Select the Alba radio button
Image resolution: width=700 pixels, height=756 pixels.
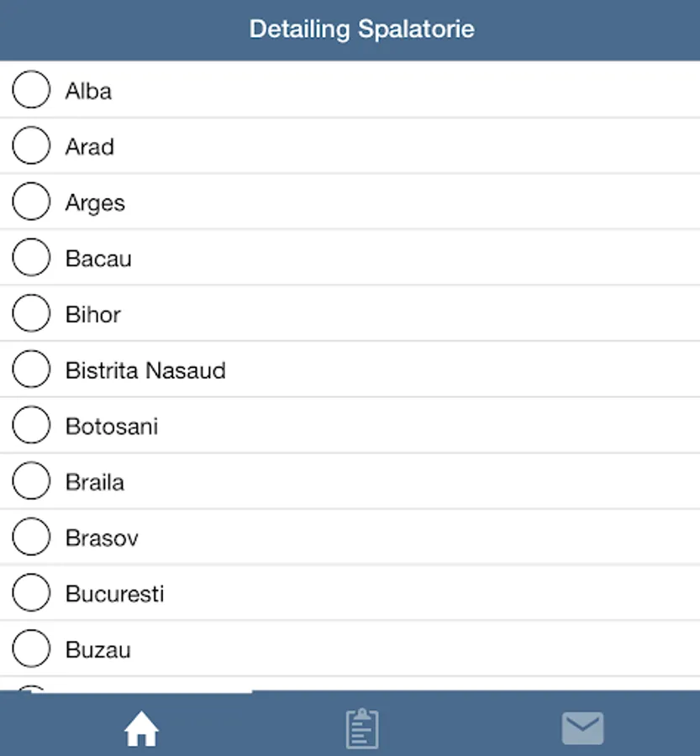pos(31,90)
